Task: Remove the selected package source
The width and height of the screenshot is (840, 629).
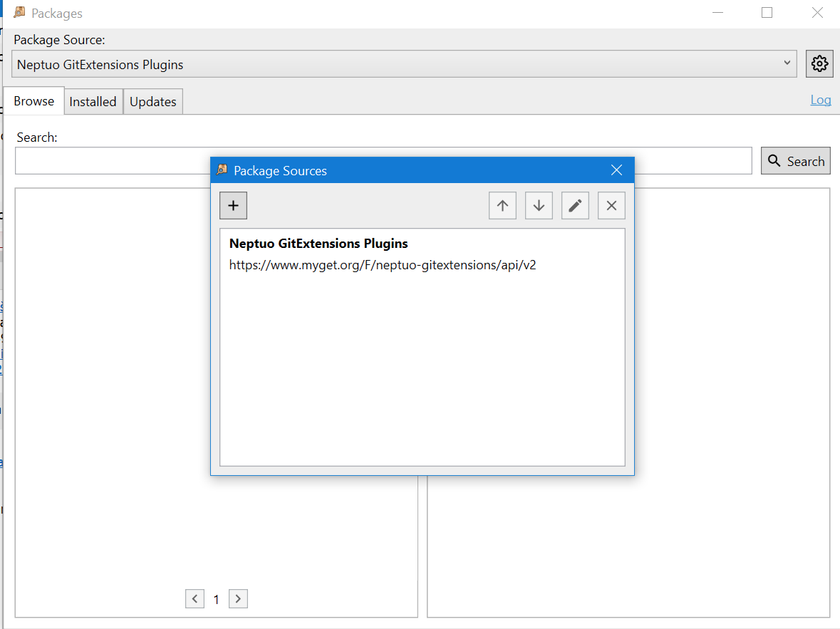Action: (x=611, y=205)
